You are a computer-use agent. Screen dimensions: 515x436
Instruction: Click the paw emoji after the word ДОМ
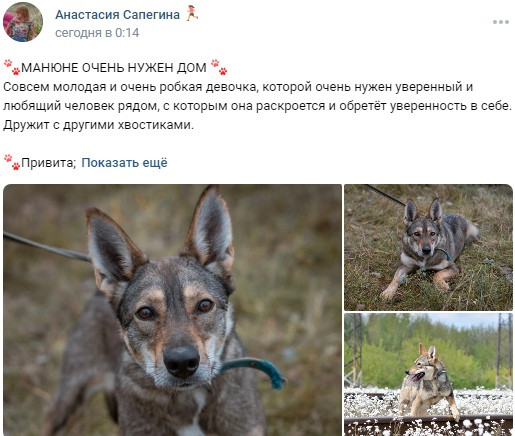[x=219, y=67]
